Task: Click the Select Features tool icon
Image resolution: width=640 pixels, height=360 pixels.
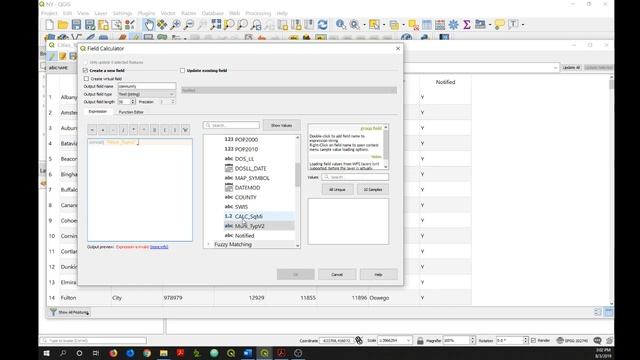Action: (x=374, y=24)
